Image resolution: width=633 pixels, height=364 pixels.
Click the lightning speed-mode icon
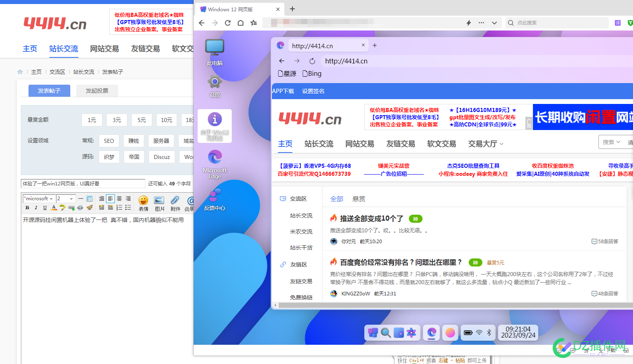(x=468, y=23)
